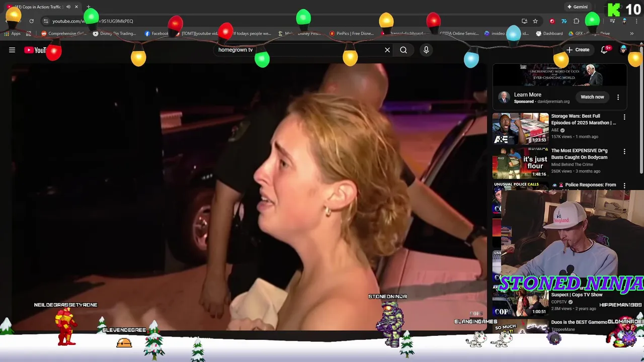Click the Gemini button
Screen dimensions: 644x362
coord(577,7)
